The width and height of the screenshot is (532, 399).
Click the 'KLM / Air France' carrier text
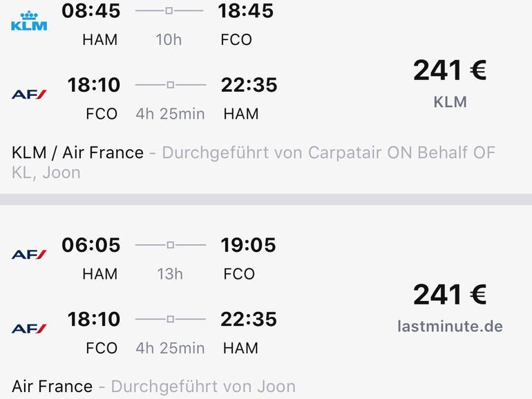[77, 153]
